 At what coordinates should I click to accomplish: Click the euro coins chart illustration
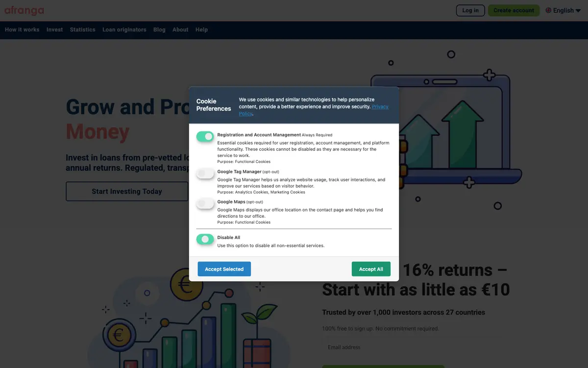click(x=189, y=319)
